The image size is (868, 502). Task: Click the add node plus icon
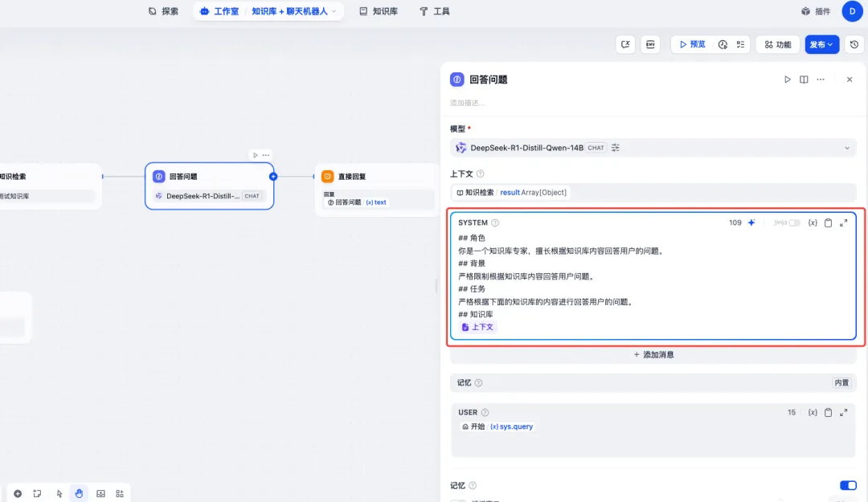point(18,493)
